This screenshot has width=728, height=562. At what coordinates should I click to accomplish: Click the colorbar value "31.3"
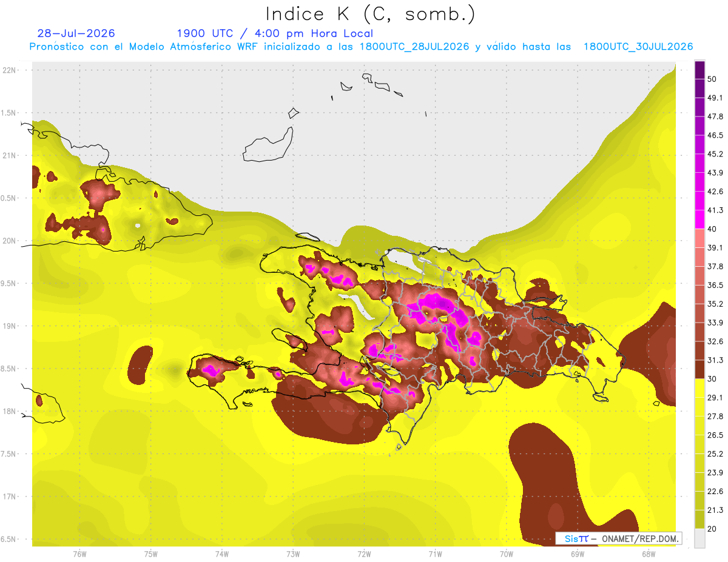point(715,360)
